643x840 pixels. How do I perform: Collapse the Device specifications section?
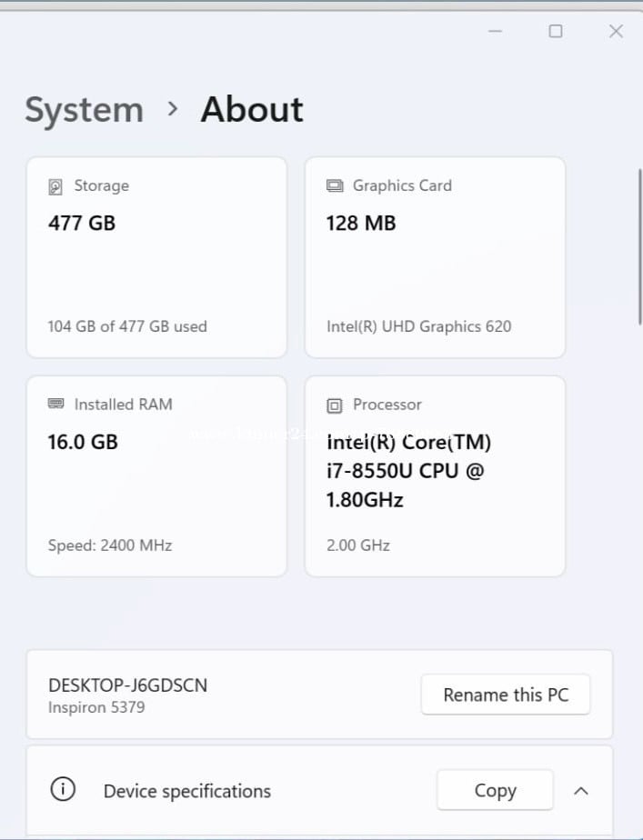point(581,790)
